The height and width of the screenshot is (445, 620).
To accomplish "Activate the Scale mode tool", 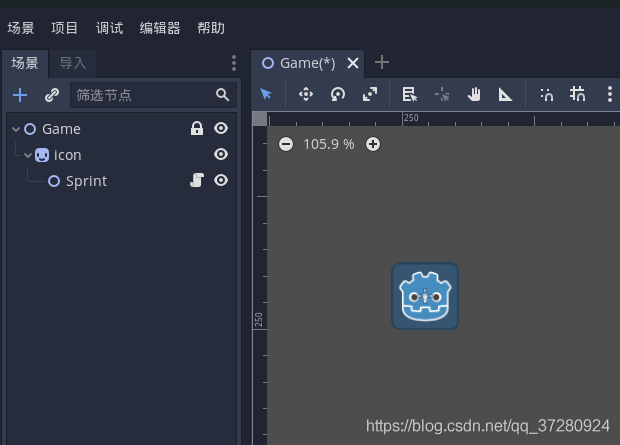I will pyautogui.click(x=370, y=94).
